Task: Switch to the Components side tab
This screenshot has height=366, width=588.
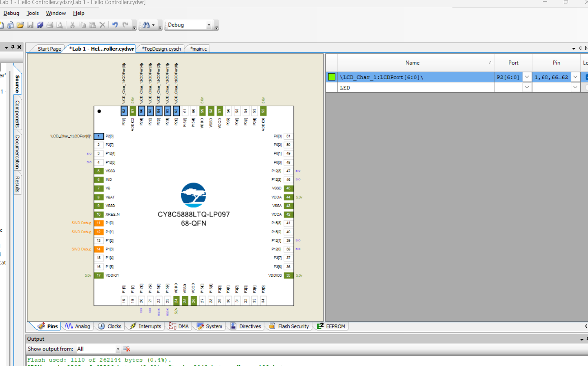Action: click(17, 114)
